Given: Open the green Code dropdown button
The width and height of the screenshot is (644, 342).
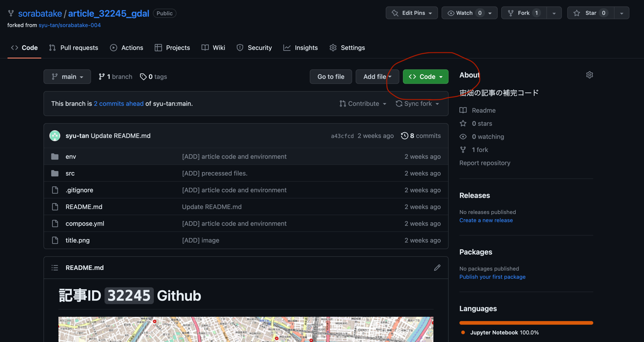Looking at the screenshot, I should [426, 77].
